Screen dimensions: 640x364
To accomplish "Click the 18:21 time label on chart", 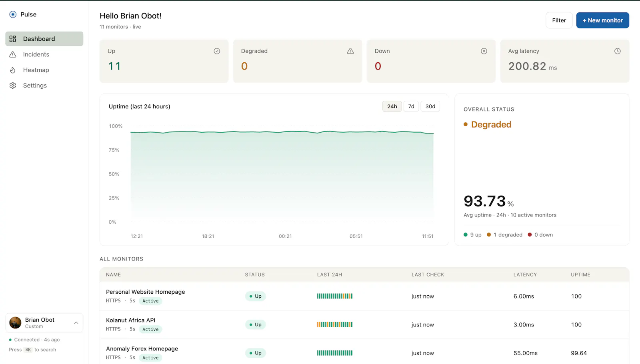I will (x=208, y=236).
